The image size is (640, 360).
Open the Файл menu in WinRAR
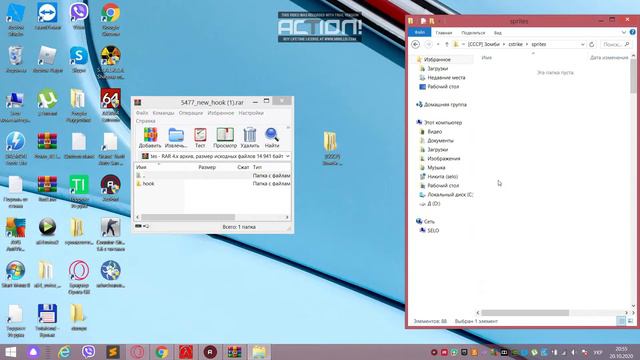click(x=142, y=113)
